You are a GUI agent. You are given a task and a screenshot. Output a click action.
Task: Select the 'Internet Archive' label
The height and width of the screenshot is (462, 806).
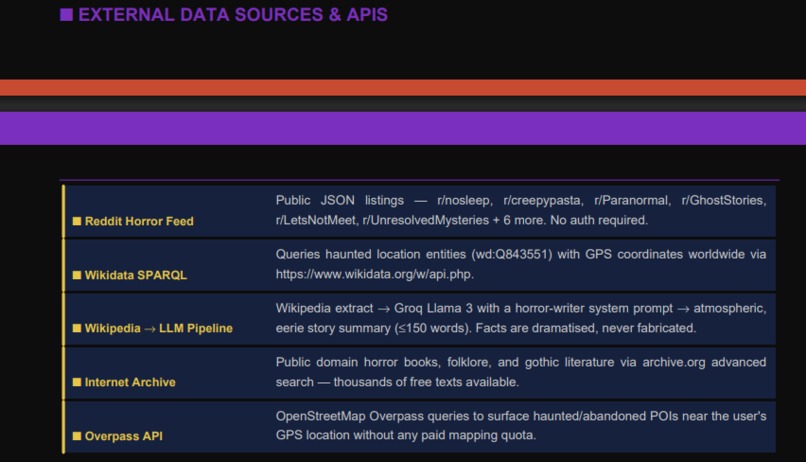(x=130, y=382)
